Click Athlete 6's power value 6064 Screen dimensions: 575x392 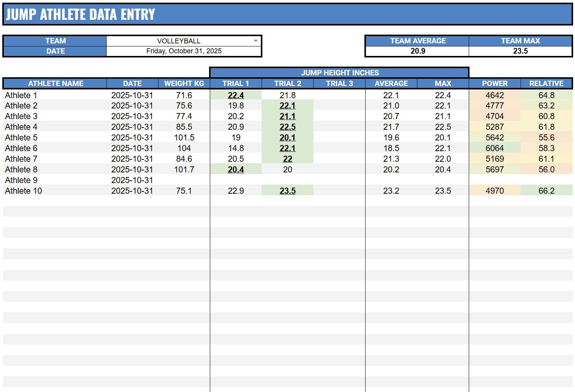click(x=495, y=148)
